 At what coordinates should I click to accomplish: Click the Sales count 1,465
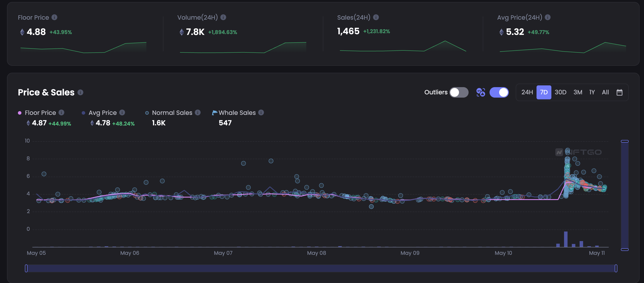348,31
